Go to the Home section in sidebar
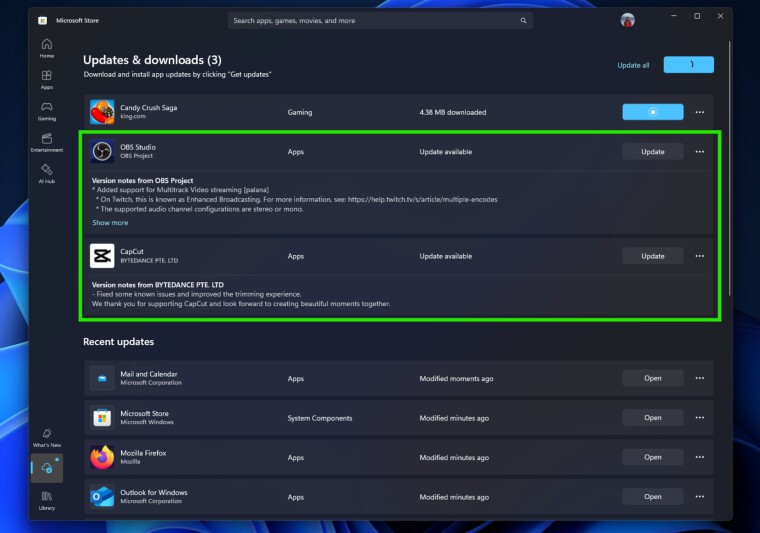760x533 pixels. click(47, 48)
